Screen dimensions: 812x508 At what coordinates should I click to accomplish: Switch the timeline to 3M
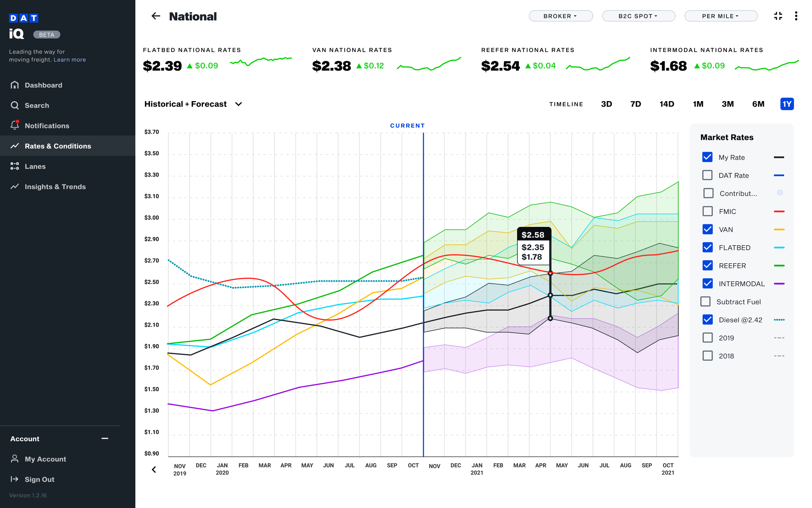click(x=728, y=104)
